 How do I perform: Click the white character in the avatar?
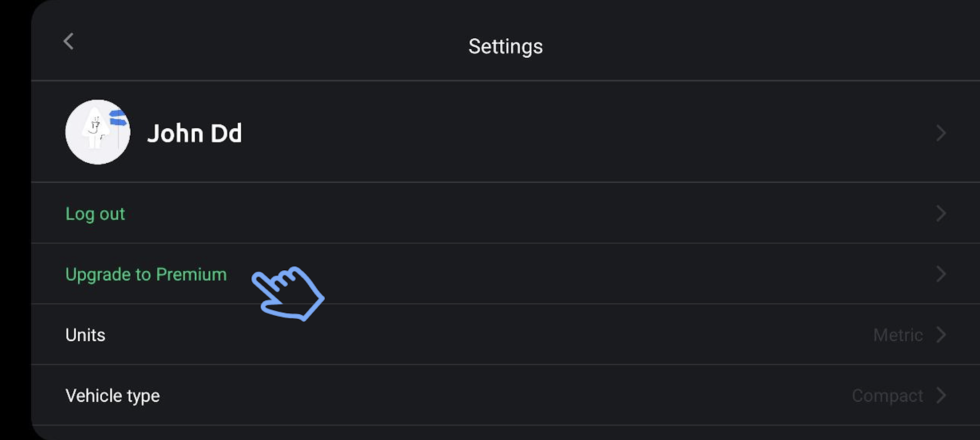tap(95, 128)
